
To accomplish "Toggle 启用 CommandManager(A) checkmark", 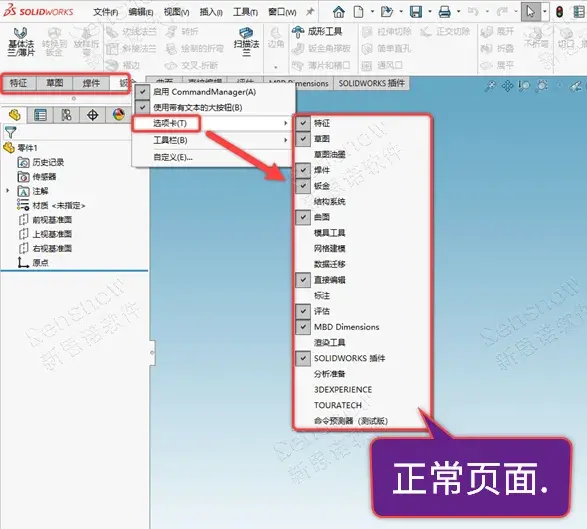I will click(143, 92).
